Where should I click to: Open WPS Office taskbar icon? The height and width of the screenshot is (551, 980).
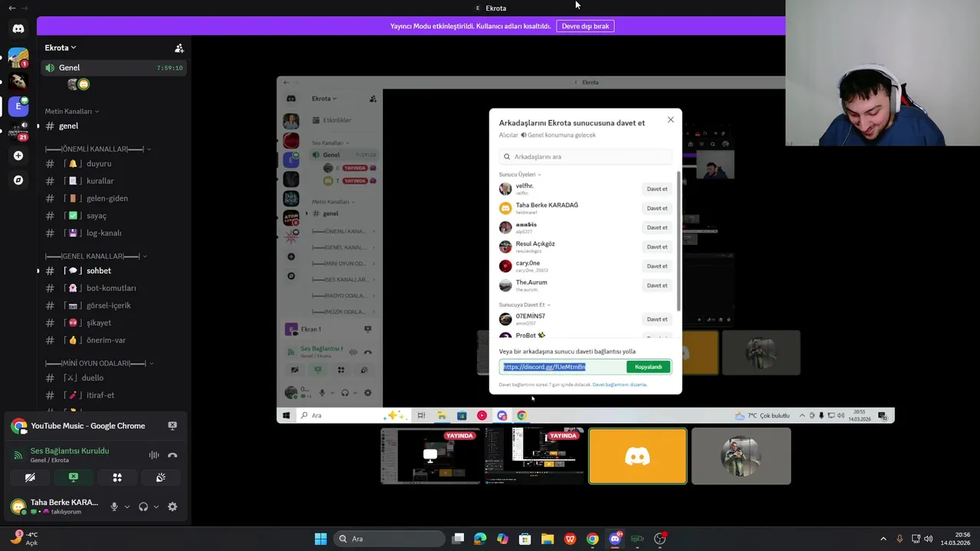(x=570, y=539)
